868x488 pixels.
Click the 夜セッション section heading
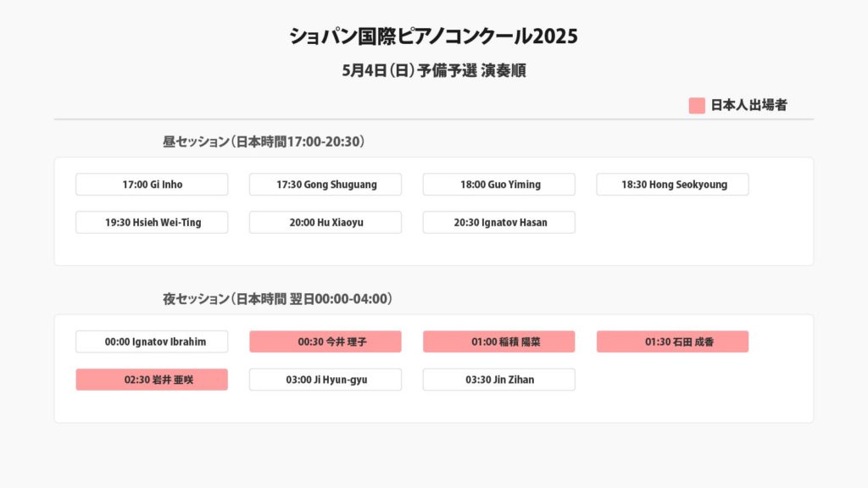click(x=277, y=299)
